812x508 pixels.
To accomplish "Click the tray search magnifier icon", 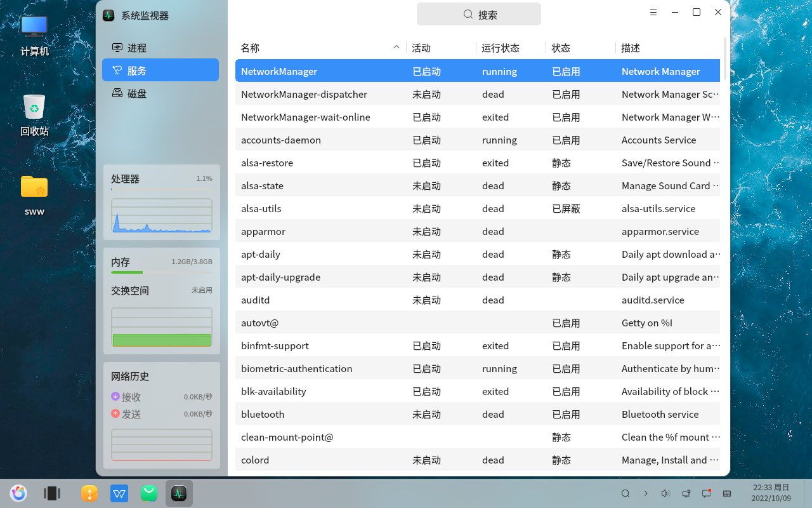I will tap(625, 493).
